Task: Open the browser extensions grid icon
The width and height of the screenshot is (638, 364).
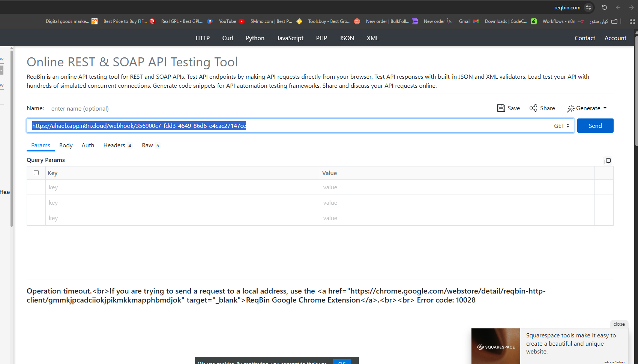Action: [632, 21]
